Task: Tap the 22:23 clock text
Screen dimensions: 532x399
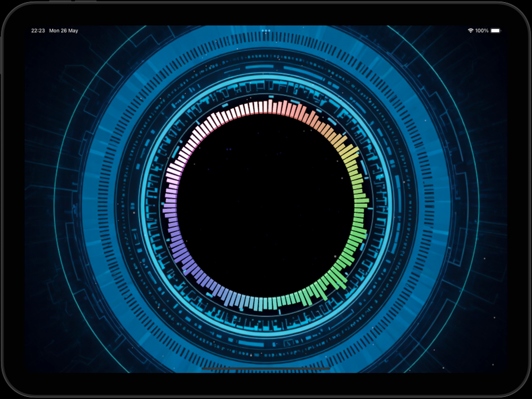Action: [x=38, y=31]
